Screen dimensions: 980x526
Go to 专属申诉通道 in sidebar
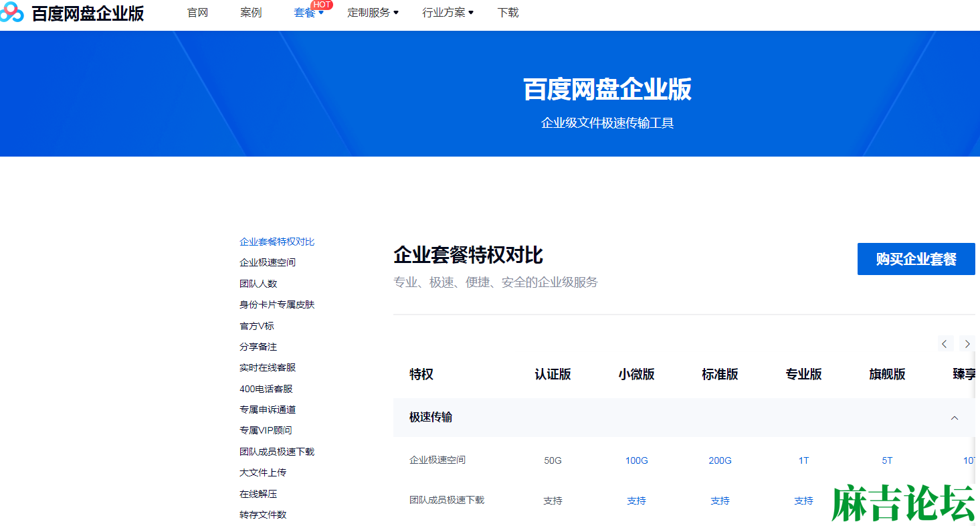coord(268,410)
